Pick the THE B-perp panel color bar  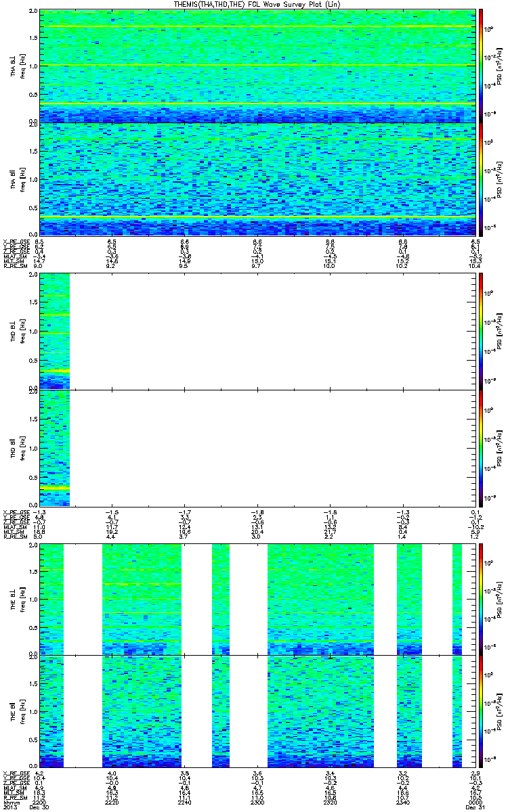pos(482,599)
